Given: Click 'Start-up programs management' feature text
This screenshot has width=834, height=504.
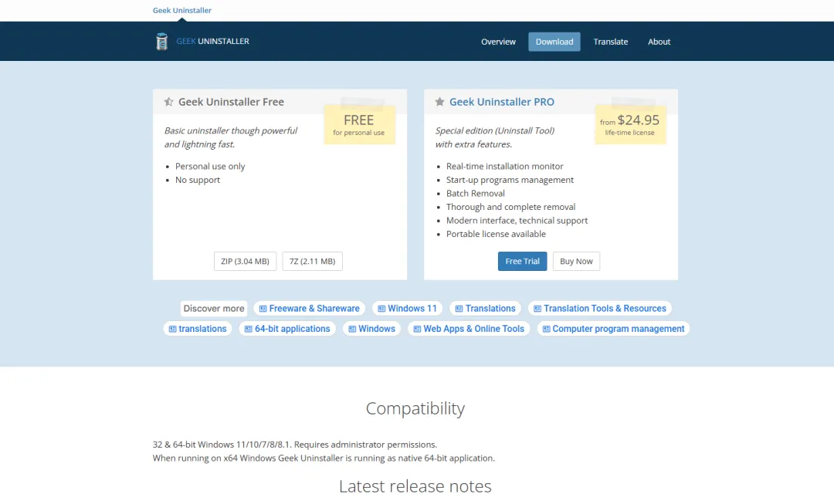Looking at the screenshot, I should coord(510,180).
